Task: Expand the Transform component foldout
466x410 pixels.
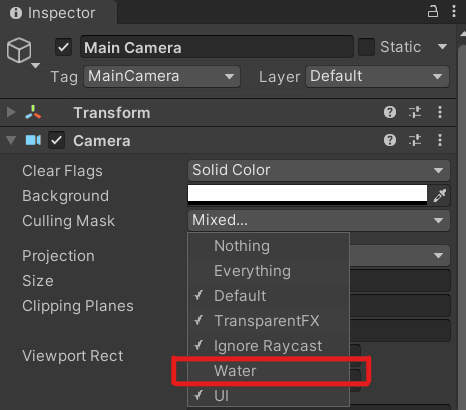Action: pyautogui.click(x=11, y=112)
